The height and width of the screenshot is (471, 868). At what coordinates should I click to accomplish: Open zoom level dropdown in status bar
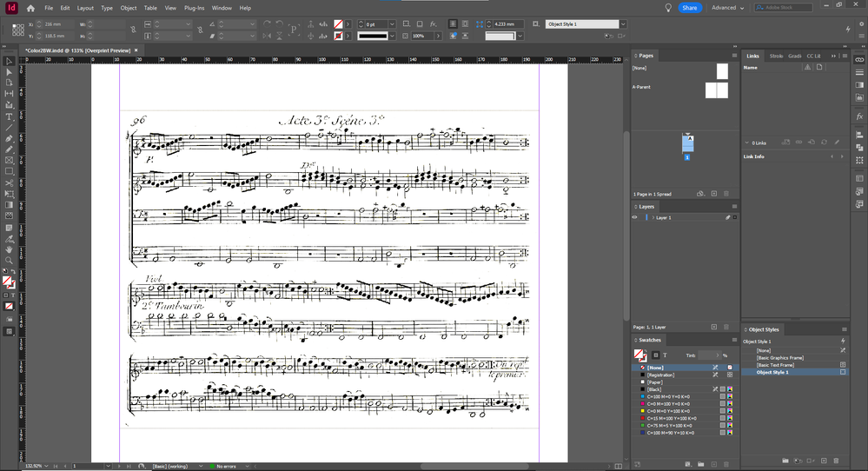(46, 466)
